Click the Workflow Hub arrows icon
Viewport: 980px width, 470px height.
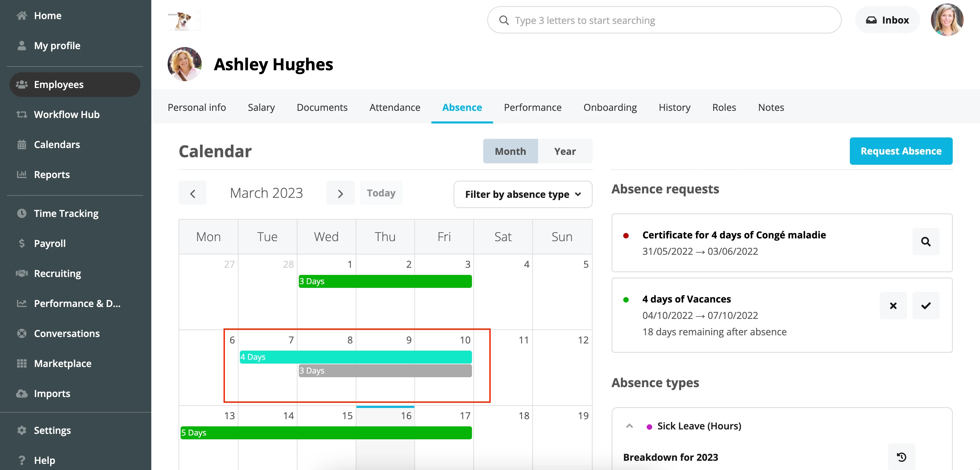pyautogui.click(x=22, y=115)
